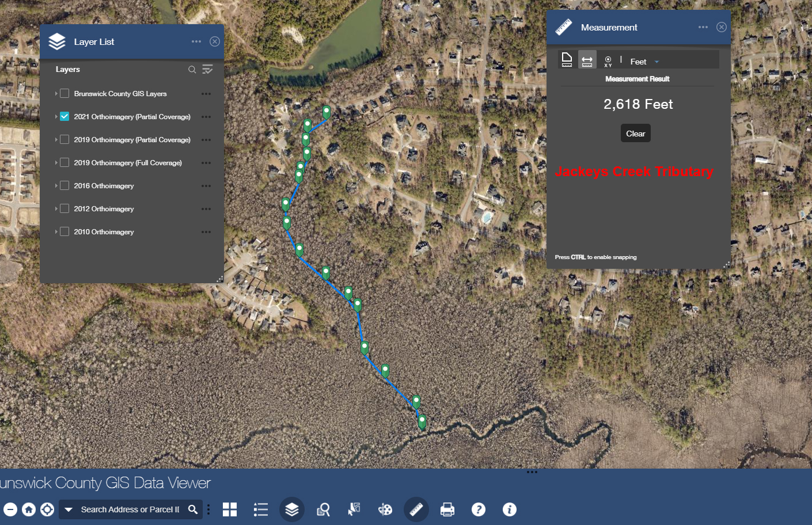Toggle the Layer List widget in the toolbar
The image size is (812, 525).
pos(292,509)
